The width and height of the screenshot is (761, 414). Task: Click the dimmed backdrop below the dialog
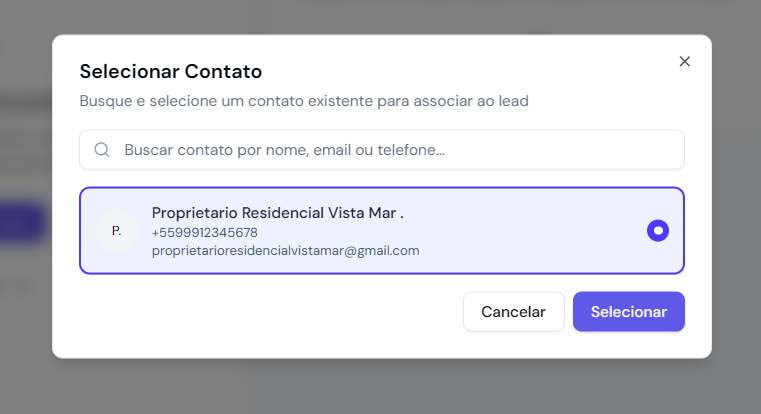tap(380, 388)
